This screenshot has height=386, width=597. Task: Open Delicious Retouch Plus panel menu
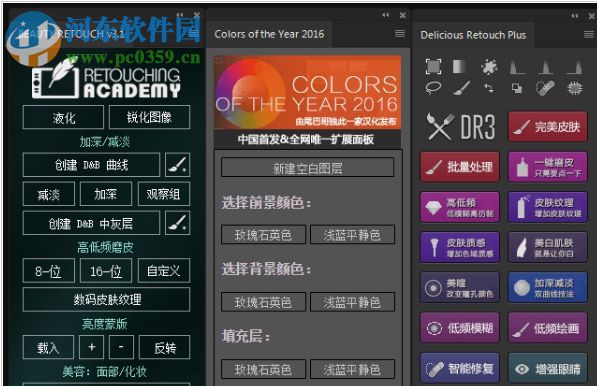click(x=589, y=35)
